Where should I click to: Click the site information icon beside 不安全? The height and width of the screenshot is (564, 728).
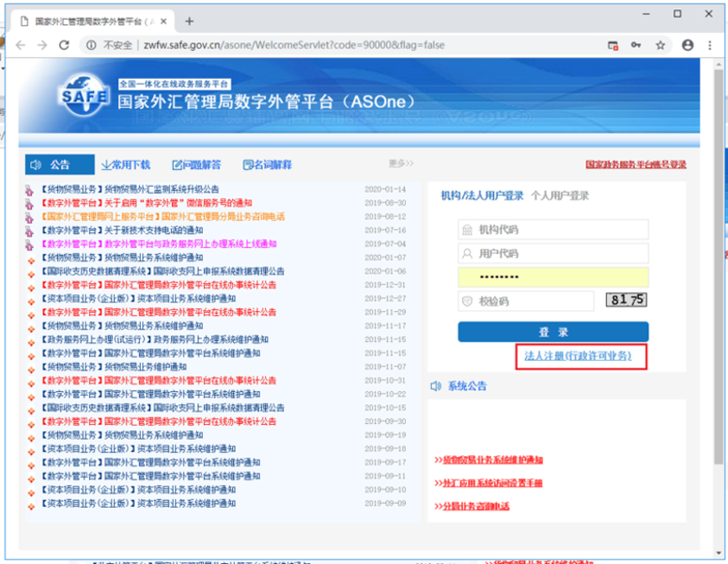point(91,44)
